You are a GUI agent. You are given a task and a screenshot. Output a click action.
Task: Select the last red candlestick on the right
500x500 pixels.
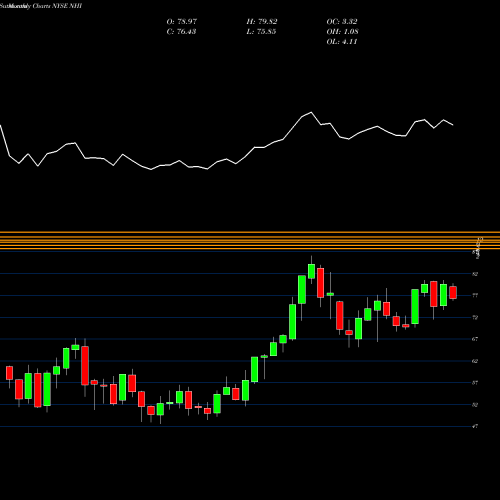pyautogui.click(x=453, y=292)
